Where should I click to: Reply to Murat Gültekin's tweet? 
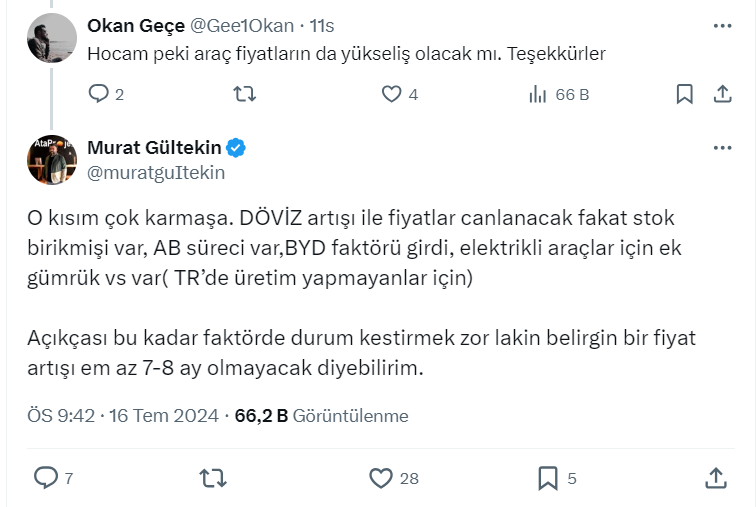(46, 478)
